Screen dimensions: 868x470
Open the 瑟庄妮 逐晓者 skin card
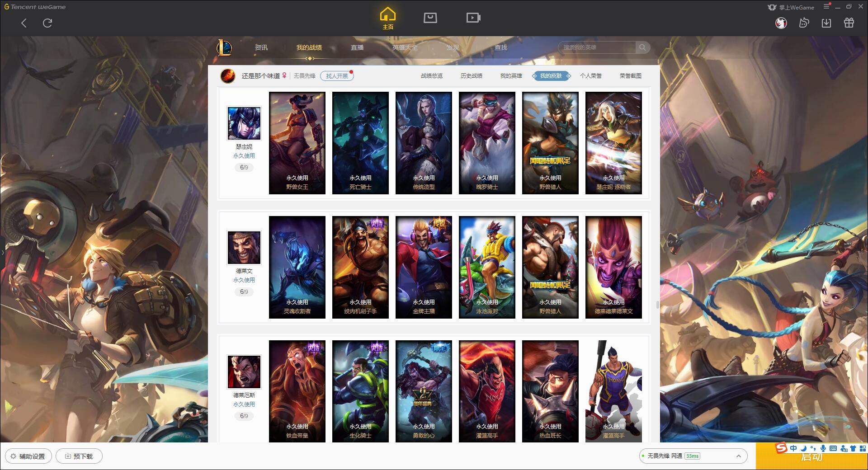[x=613, y=143]
